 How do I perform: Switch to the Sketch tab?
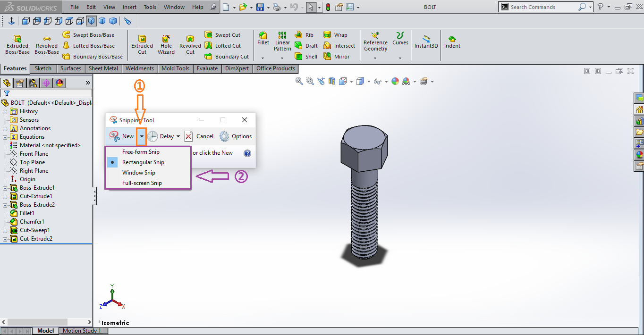point(43,68)
